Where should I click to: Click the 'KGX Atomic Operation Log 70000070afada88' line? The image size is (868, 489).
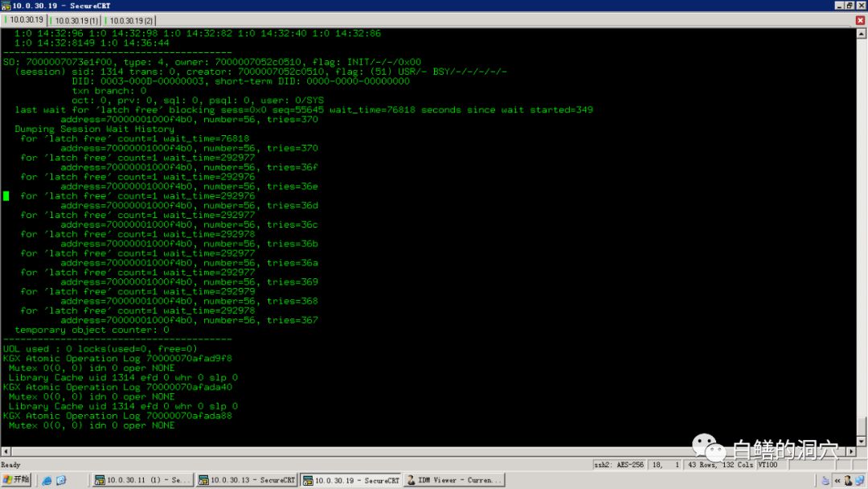coord(117,416)
